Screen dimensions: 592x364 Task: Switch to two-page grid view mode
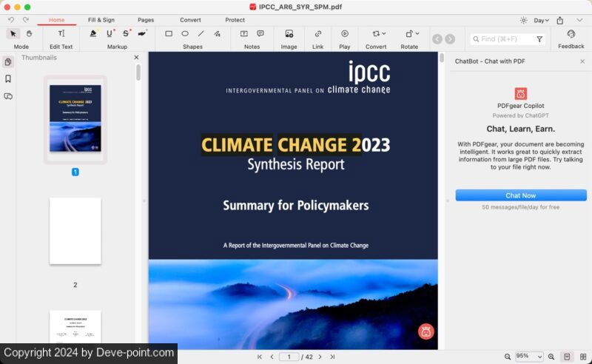coord(583,357)
